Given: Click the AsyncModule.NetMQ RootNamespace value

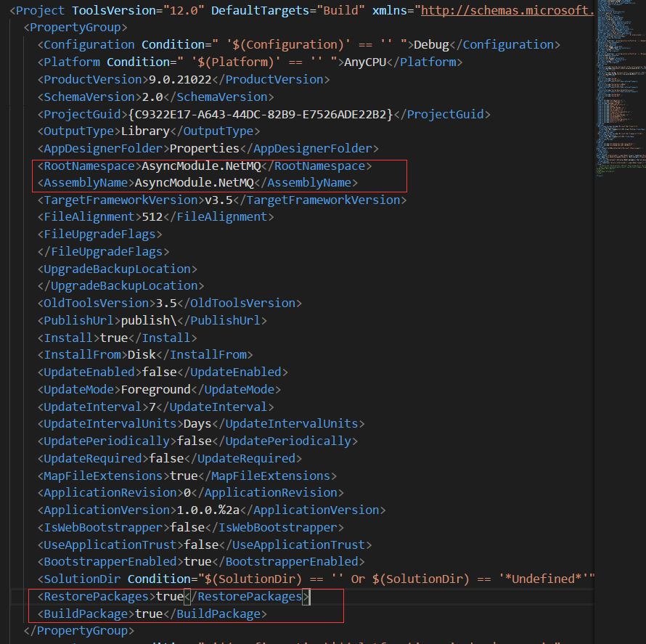Looking at the screenshot, I should (x=201, y=166).
